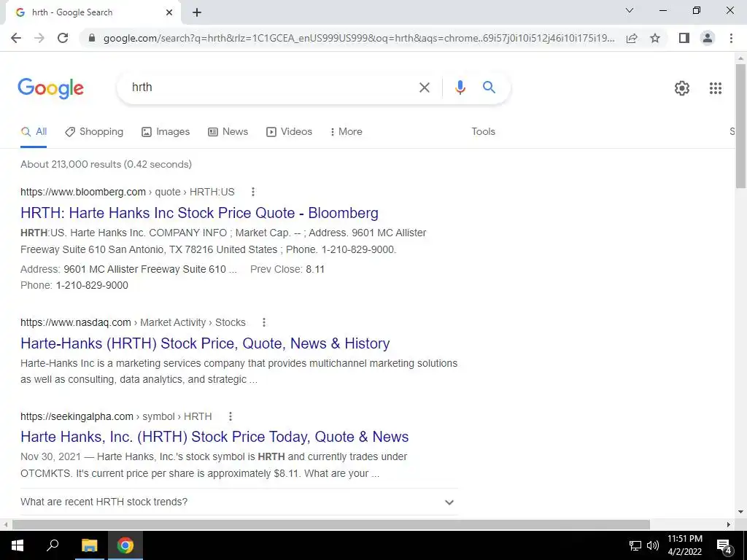Submit search with the magnifier icon
The height and width of the screenshot is (560, 747).
(489, 87)
